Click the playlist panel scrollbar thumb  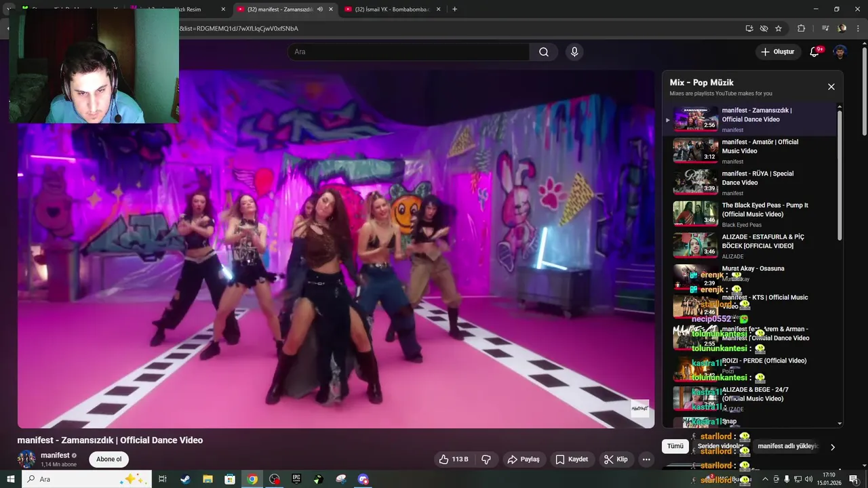[840, 175]
